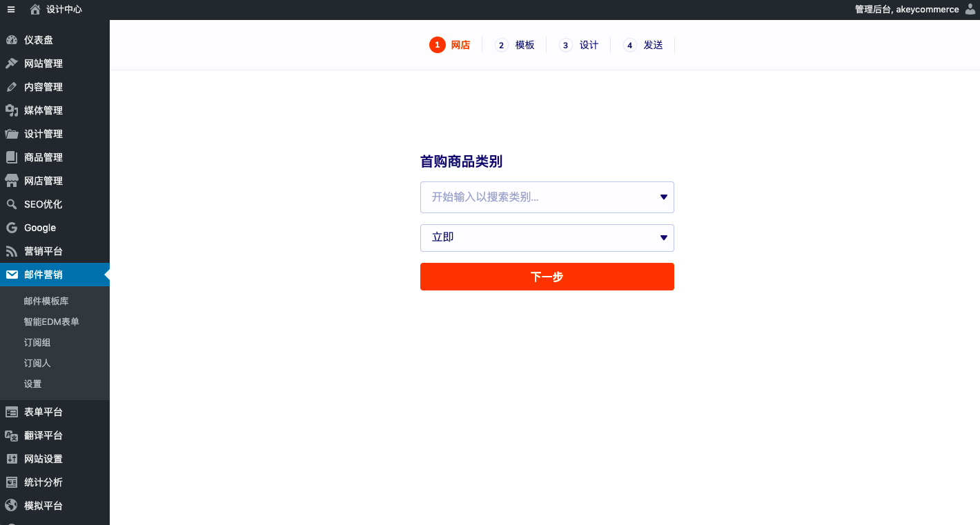
Task: Open the user avatar icon at top right
Action: 970,10
